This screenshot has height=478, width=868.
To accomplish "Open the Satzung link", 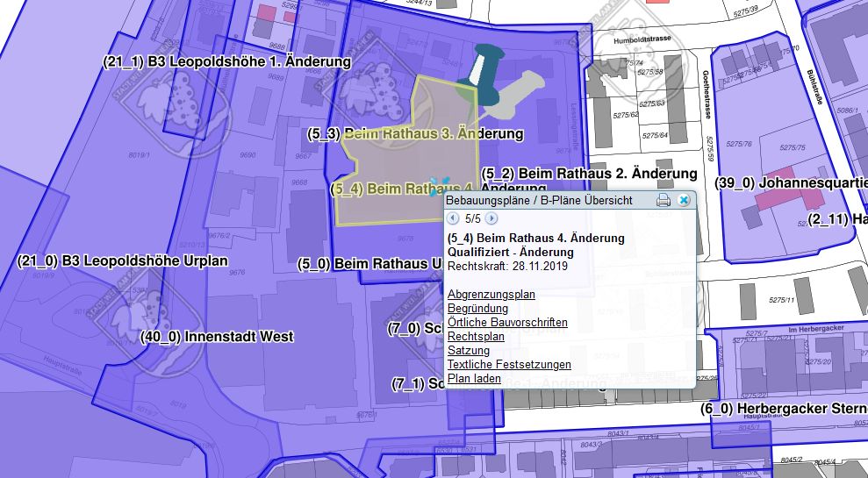I will coord(468,351).
